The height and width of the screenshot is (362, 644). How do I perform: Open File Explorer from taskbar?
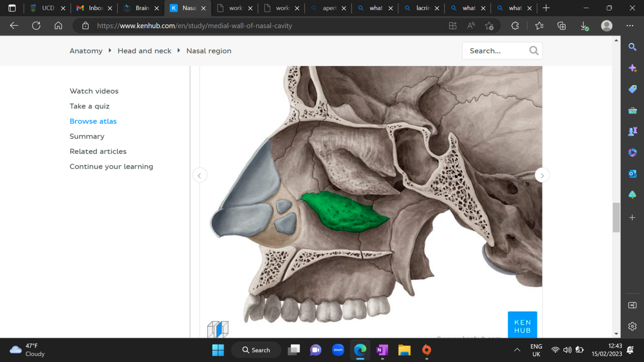[x=405, y=350]
